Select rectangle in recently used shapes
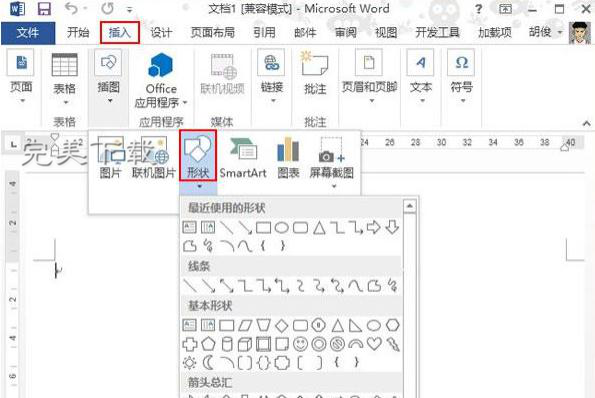This screenshot has width=595, height=398. pos(263,228)
